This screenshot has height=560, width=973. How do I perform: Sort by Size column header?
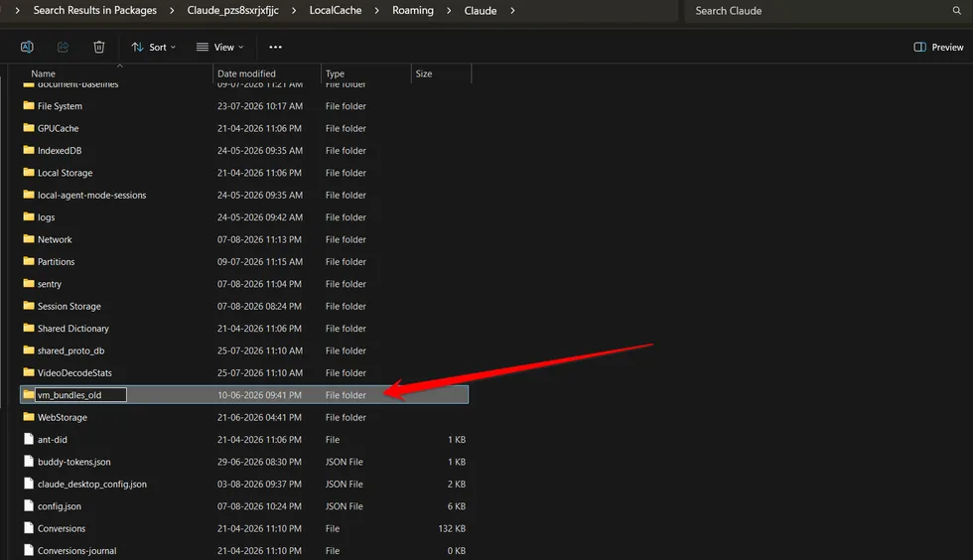pyautogui.click(x=424, y=73)
